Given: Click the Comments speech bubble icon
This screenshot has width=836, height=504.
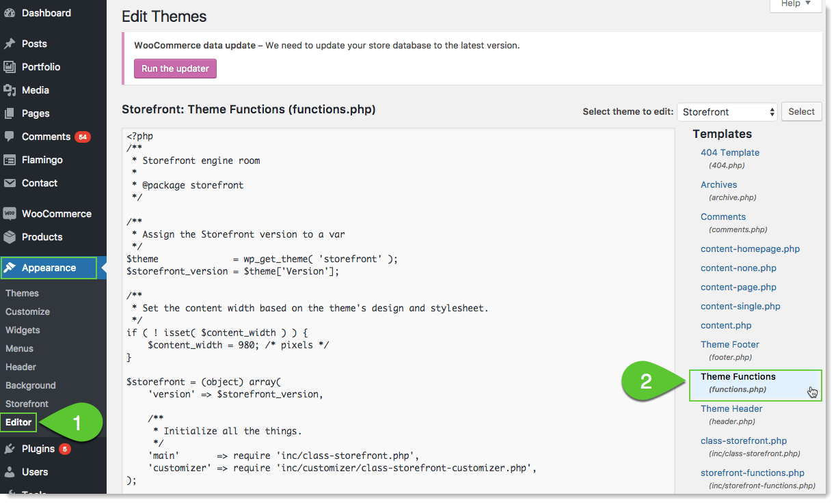Looking at the screenshot, I should point(10,137).
